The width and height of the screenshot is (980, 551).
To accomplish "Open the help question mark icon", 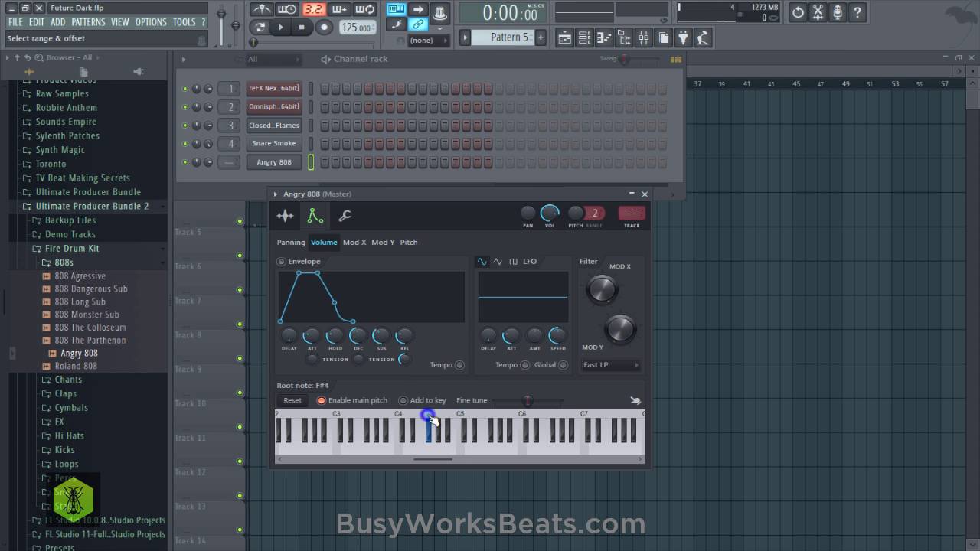I will pos(857,12).
